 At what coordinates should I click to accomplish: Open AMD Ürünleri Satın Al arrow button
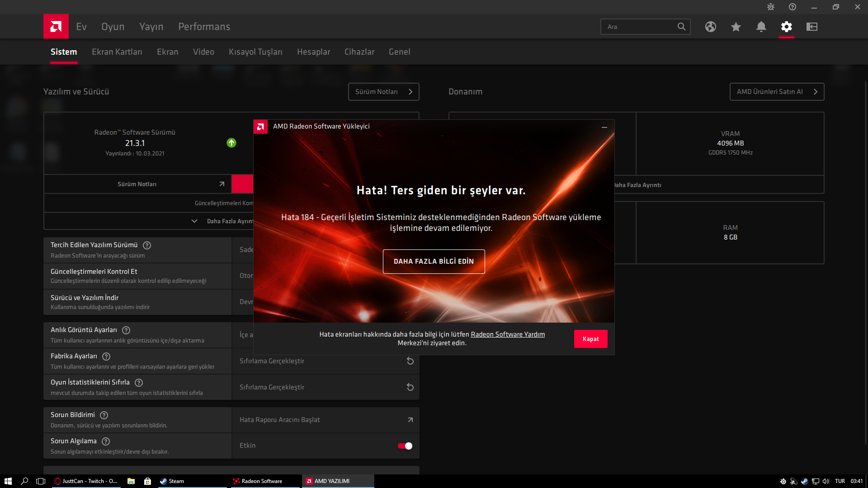coord(777,92)
